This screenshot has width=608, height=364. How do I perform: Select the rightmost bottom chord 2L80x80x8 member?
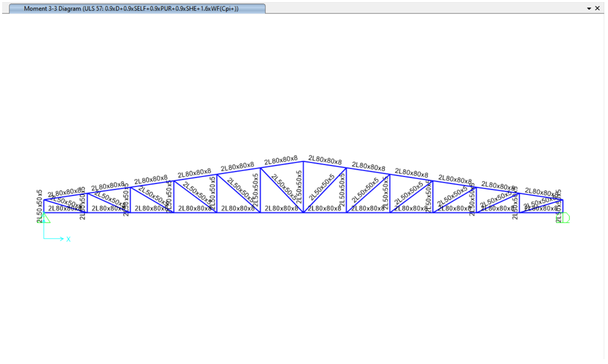541,212
